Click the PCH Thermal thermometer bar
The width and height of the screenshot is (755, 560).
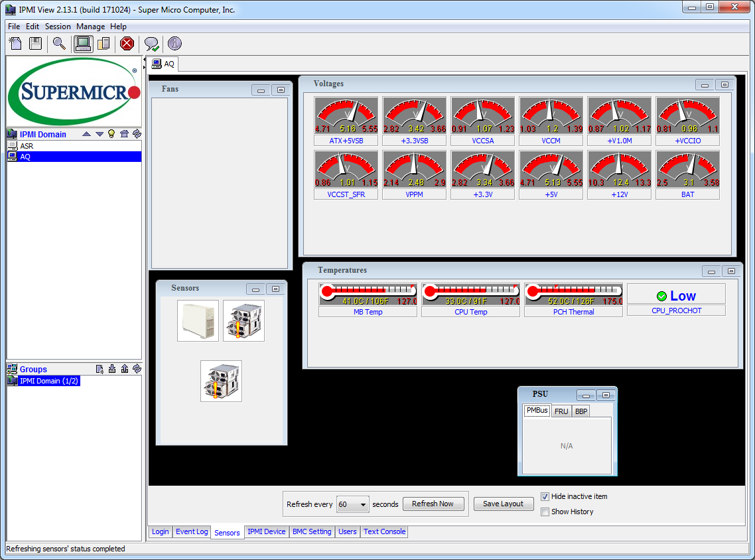click(573, 294)
